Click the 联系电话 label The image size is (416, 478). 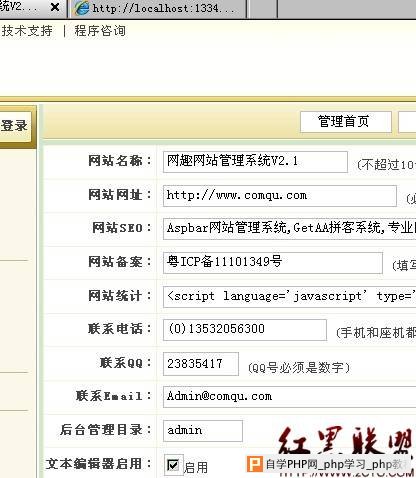pyautogui.click(x=119, y=329)
